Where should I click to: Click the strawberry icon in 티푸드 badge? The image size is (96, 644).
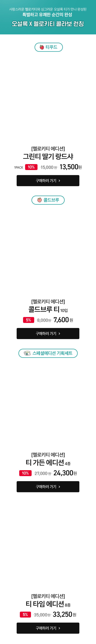[x=42, y=47]
